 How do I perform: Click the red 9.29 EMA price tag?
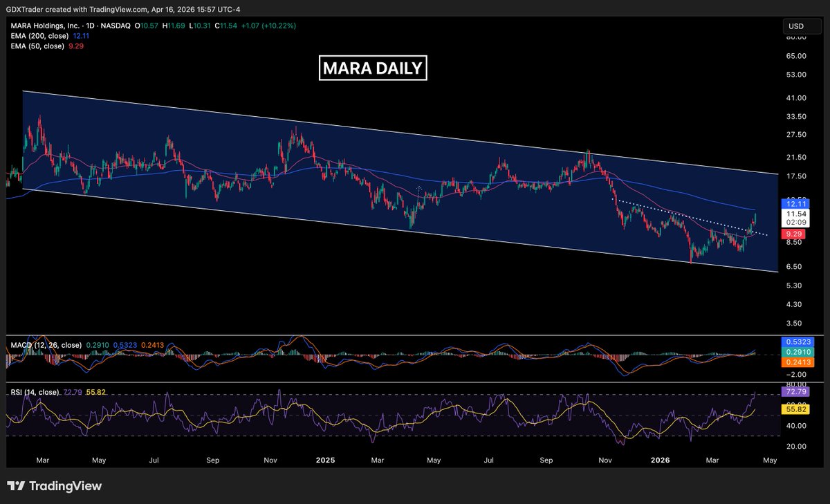(x=794, y=234)
